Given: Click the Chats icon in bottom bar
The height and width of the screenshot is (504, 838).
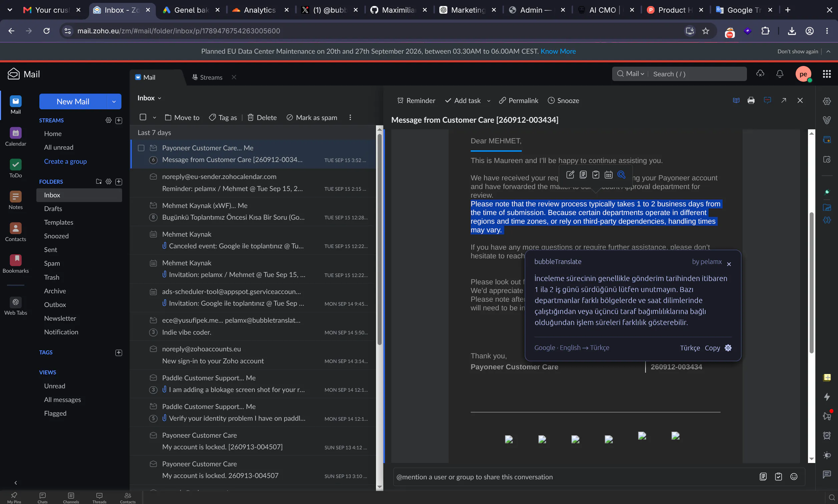Looking at the screenshot, I should coord(42,497).
